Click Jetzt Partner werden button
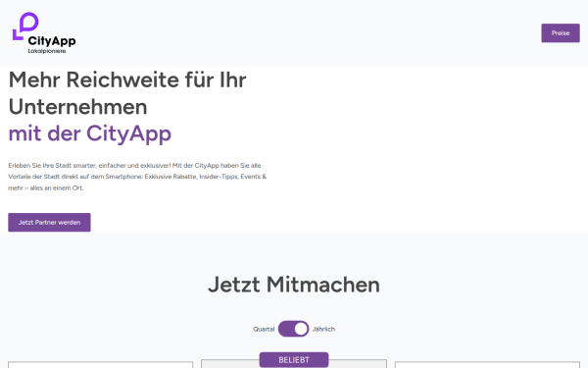 (x=49, y=223)
